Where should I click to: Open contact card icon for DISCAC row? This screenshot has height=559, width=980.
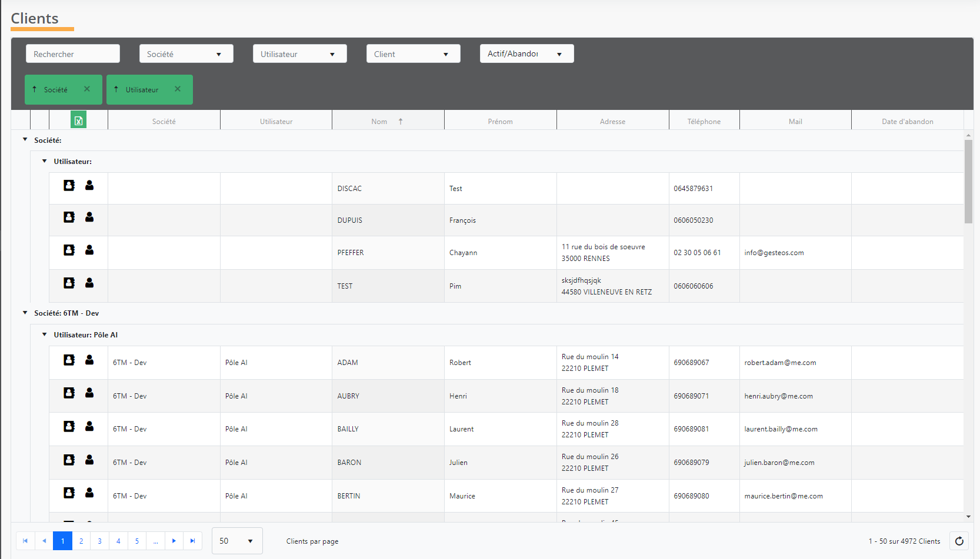69,186
